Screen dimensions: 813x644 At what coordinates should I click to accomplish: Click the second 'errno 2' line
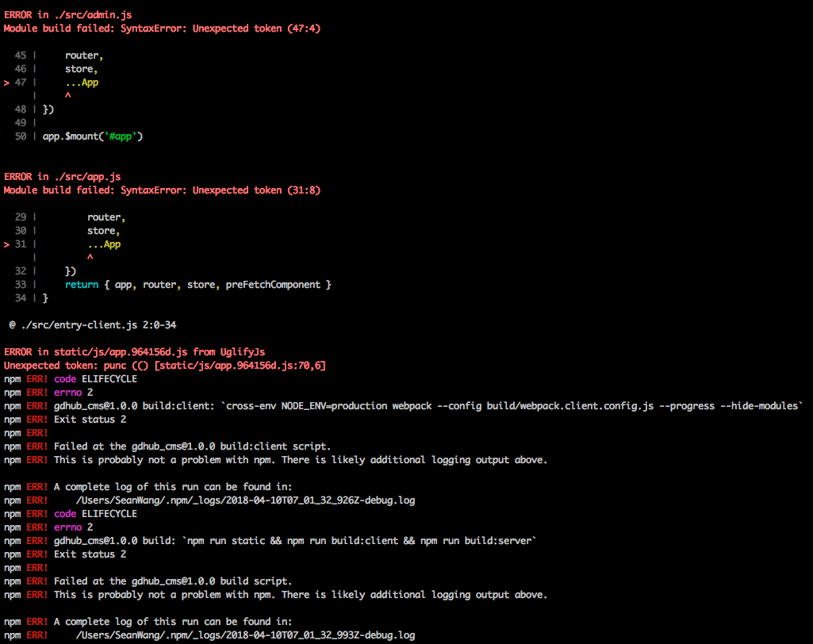tap(48, 527)
